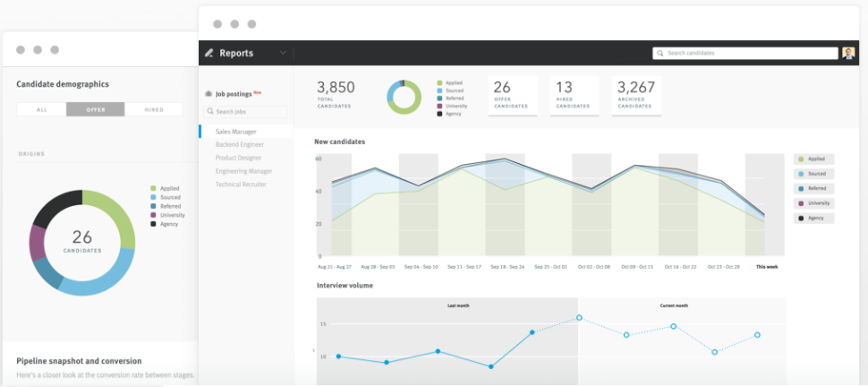Image resolution: width=868 pixels, height=387 pixels.
Task: Click the Job postings briefcase icon
Action: 208,94
